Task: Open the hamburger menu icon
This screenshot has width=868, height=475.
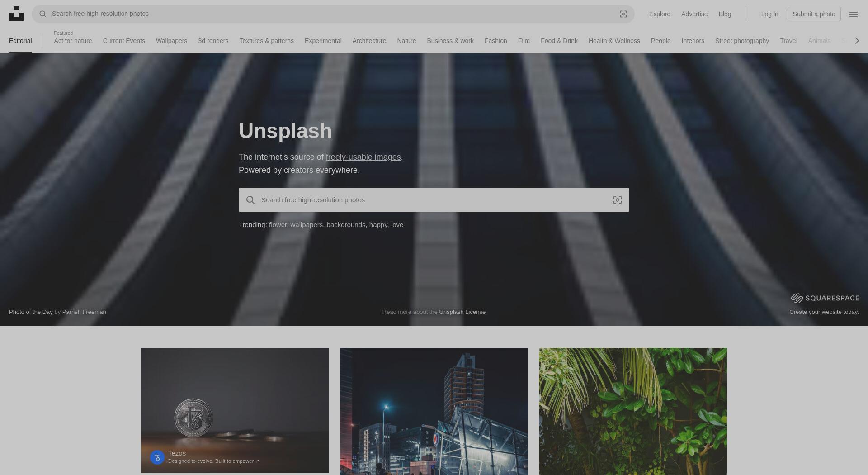Action: pyautogui.click(x=854, y=14)
